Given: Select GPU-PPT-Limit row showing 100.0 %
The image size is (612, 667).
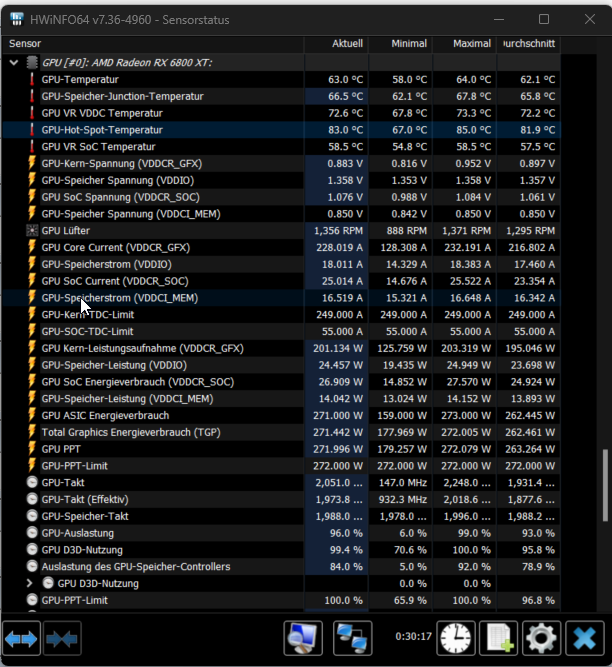Looking at the screenshot, I should [x=281, y=600].
